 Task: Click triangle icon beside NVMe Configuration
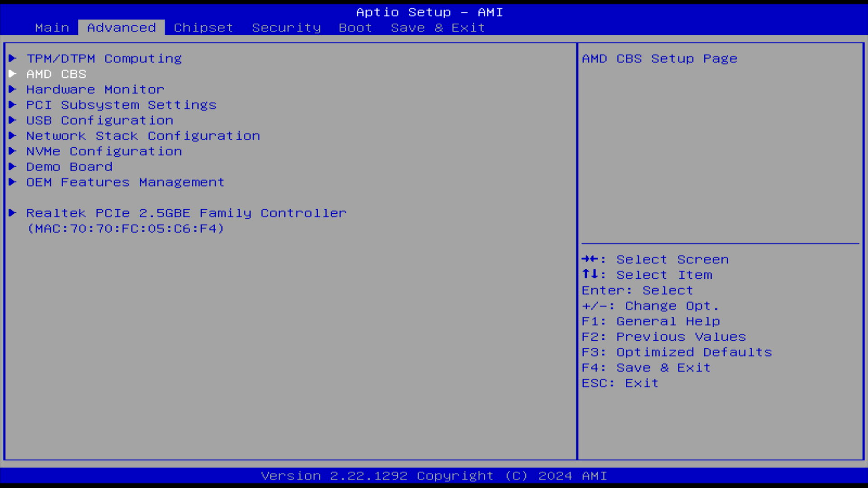point(13,151)
